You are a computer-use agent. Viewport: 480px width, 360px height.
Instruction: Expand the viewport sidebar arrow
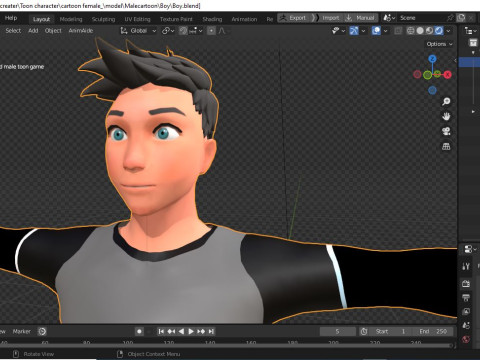point(455,60)
